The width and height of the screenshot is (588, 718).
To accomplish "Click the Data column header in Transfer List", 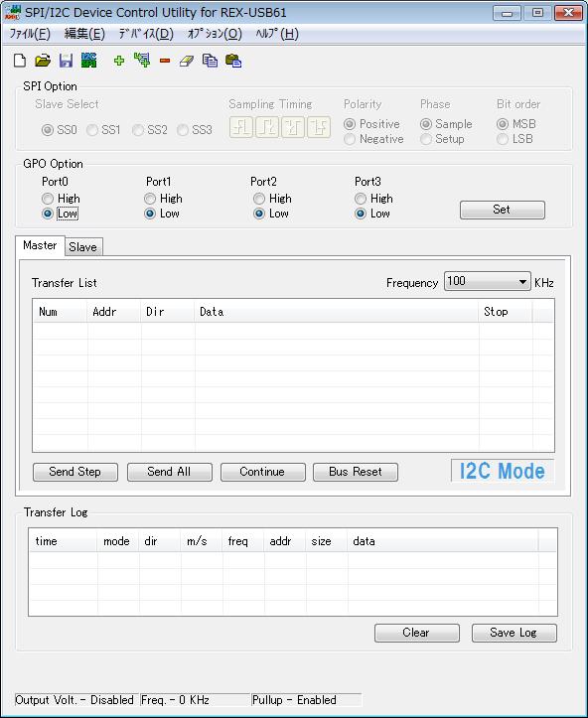I will (x=337, y=312).
